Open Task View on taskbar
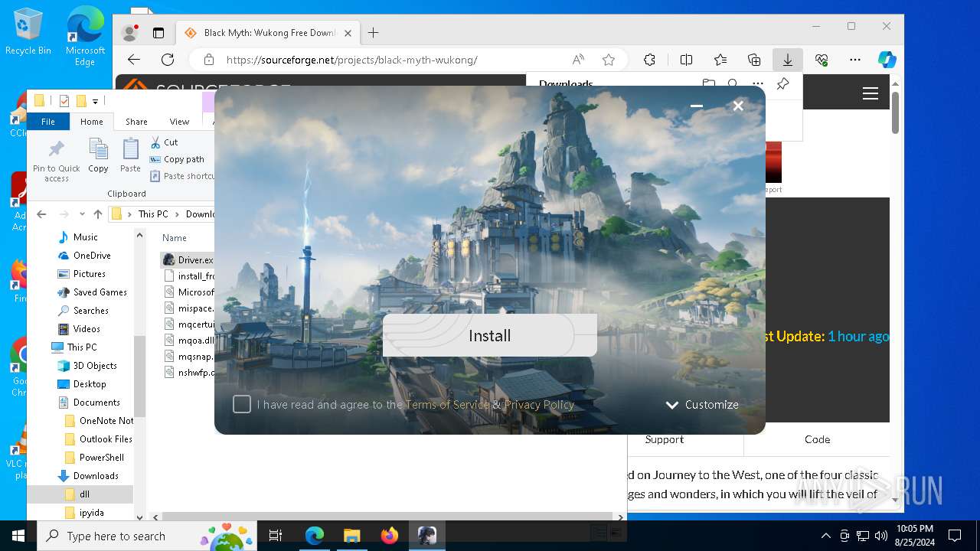980x551 pixels. coord(276,536)
